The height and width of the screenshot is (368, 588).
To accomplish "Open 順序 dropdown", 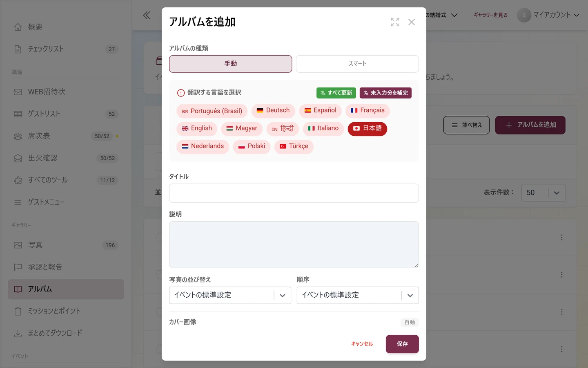I will [358, 295].
